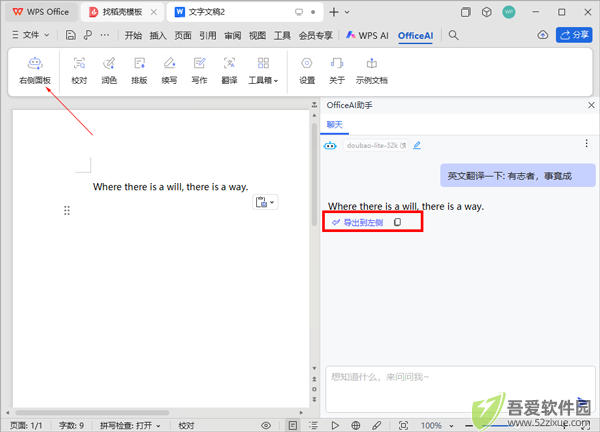The image size is (600, 432).
Task: Switch to the 开始 ribbon tab
Action: (133, 36)
